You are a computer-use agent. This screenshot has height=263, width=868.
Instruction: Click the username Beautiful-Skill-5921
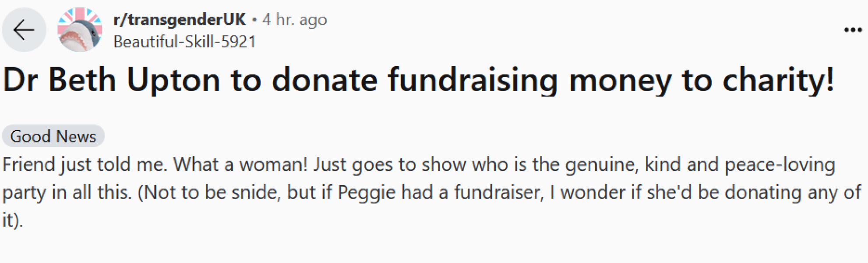pyautogui.click(x=184, y=43)
